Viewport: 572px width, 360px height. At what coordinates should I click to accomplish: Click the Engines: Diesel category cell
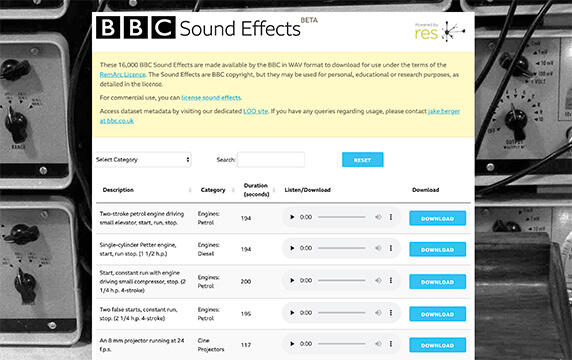209,249
